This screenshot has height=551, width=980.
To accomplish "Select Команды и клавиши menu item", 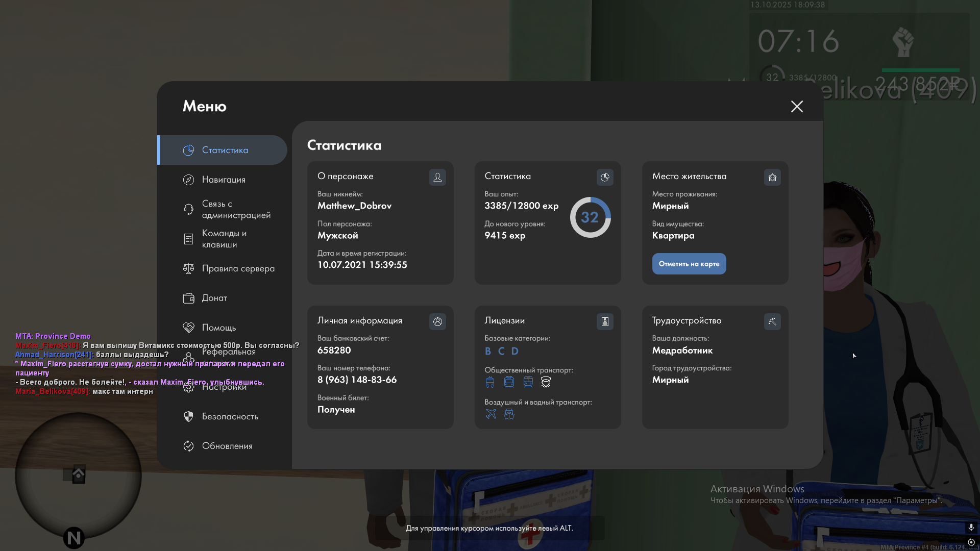I will click(224, 239).
